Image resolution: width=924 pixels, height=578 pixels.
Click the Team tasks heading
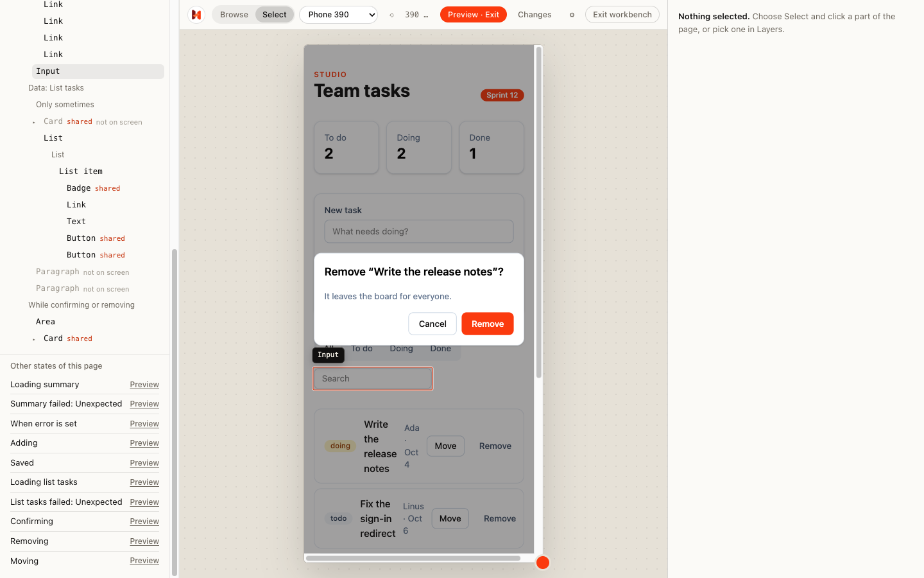click(x=362, y=91)
